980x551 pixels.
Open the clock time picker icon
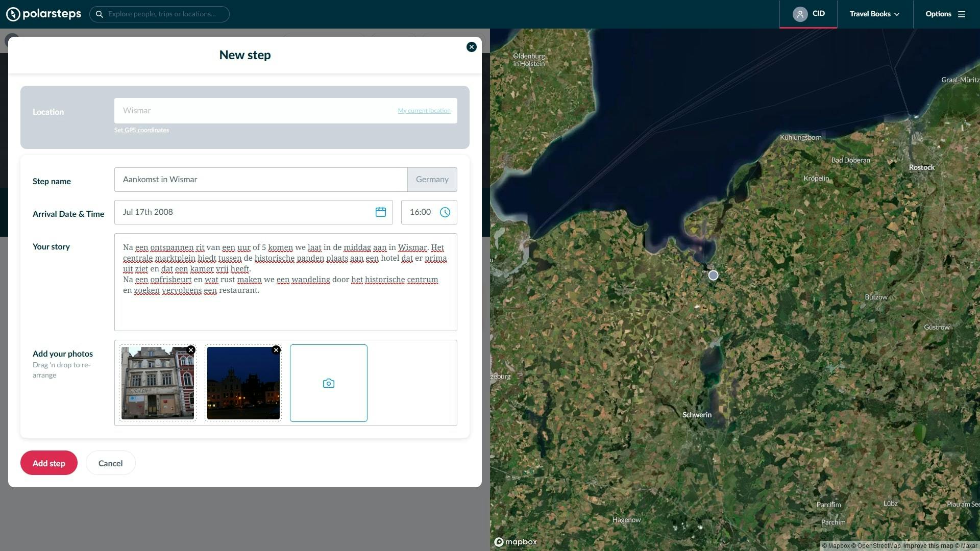click(445, 212)
